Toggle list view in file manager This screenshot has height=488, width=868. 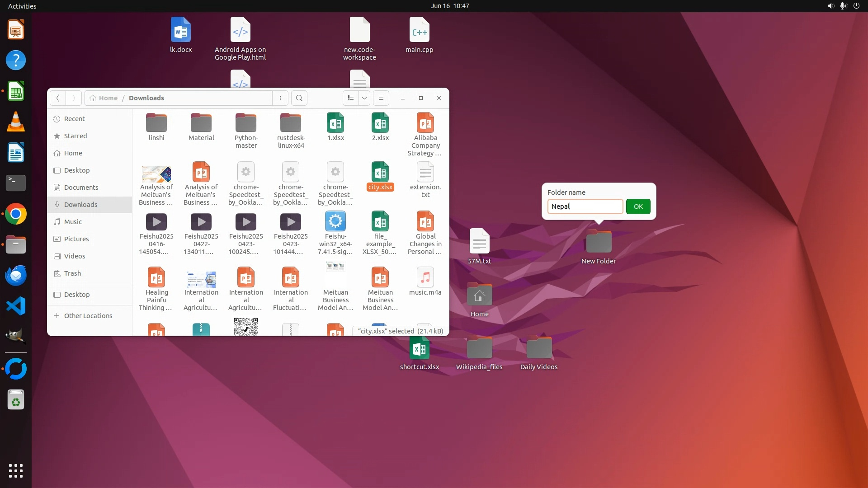(351, 98)
